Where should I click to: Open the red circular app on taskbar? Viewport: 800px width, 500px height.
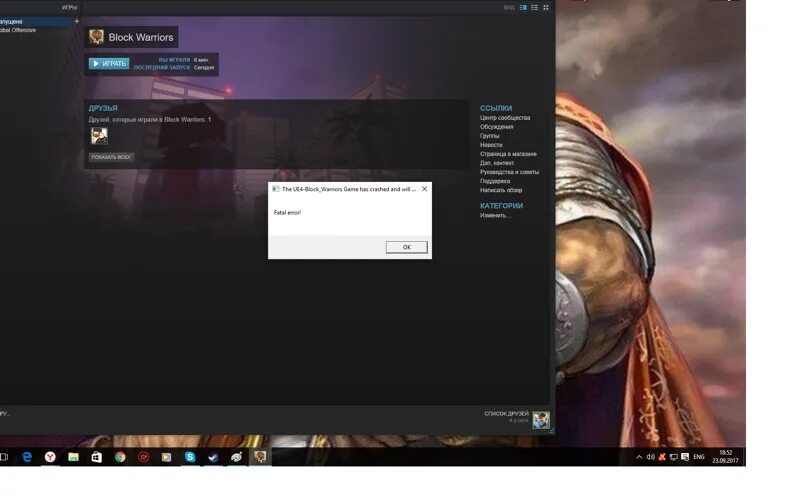pos(143,457)
